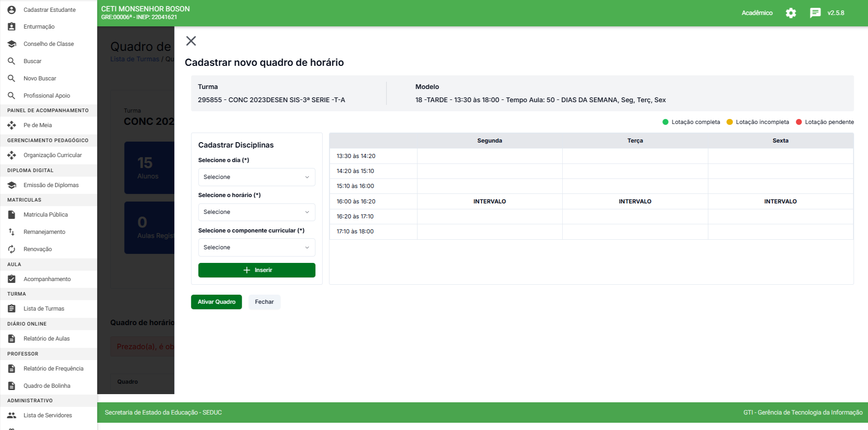This screenshot has height=430, width=868.
Task: Click the Cadastrar Estudante person icon
Action: coord(12,10)
